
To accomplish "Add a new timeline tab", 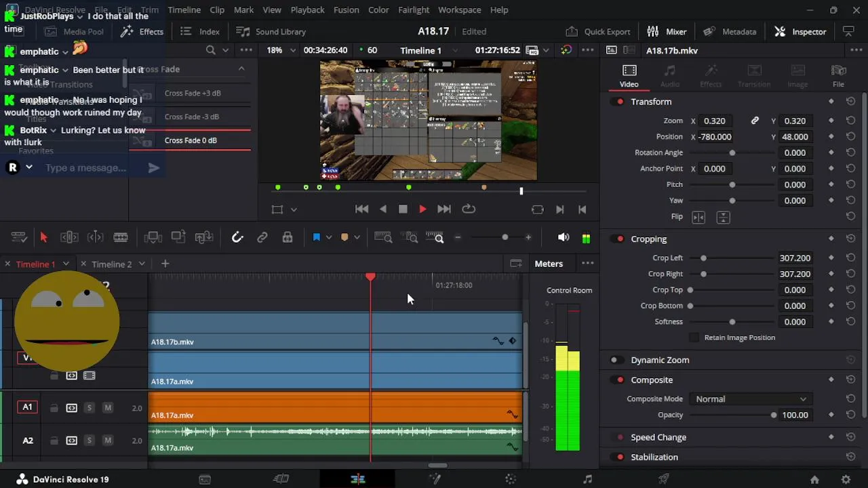I will [x=165, y=264].
